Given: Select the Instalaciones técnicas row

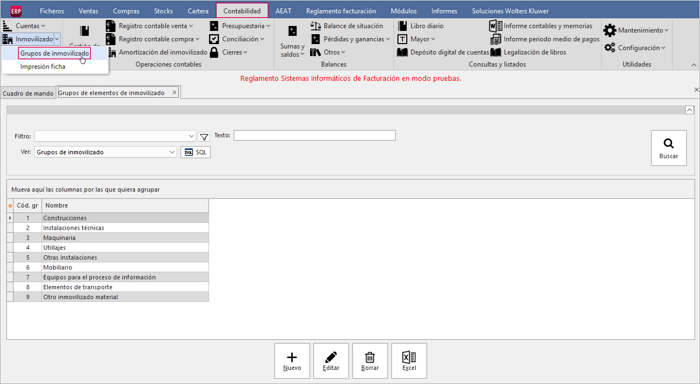Looking at the screenshot, I should coord(108,228).
